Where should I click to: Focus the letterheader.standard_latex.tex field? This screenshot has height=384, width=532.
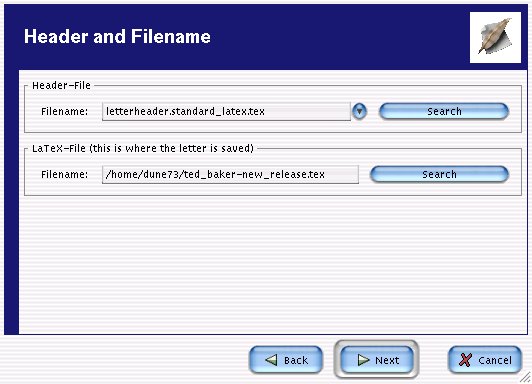pyautogui.click(x=226, y=111)
